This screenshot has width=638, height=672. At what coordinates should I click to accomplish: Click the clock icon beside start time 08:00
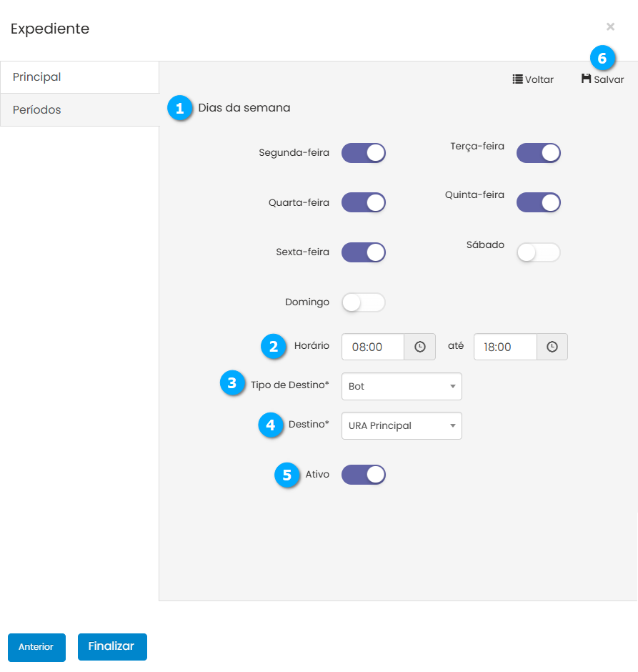[420, 347]
